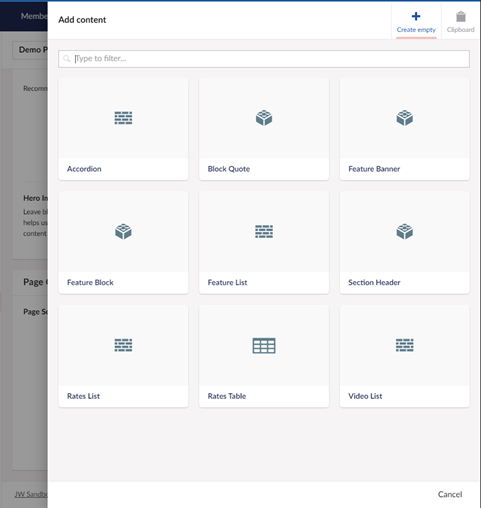Click the Rates Table label text
The image size is (481, 508).
tap(227, 396)
